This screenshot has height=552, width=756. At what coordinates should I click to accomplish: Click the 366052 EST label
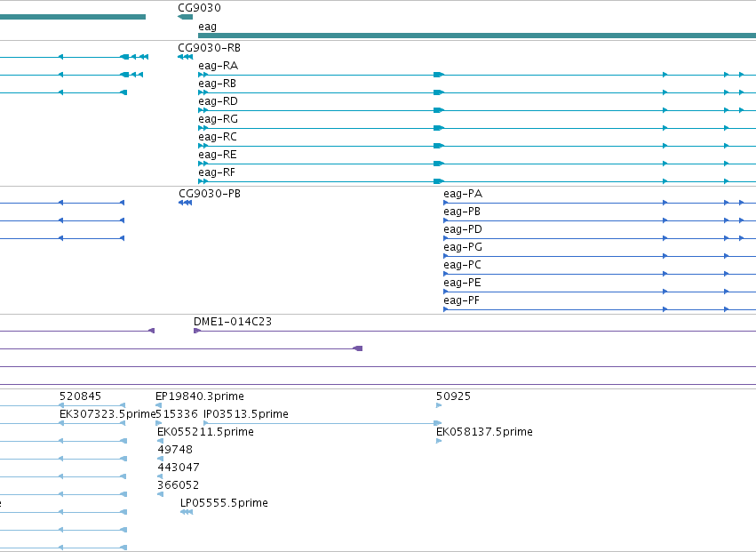coord(178,486)
